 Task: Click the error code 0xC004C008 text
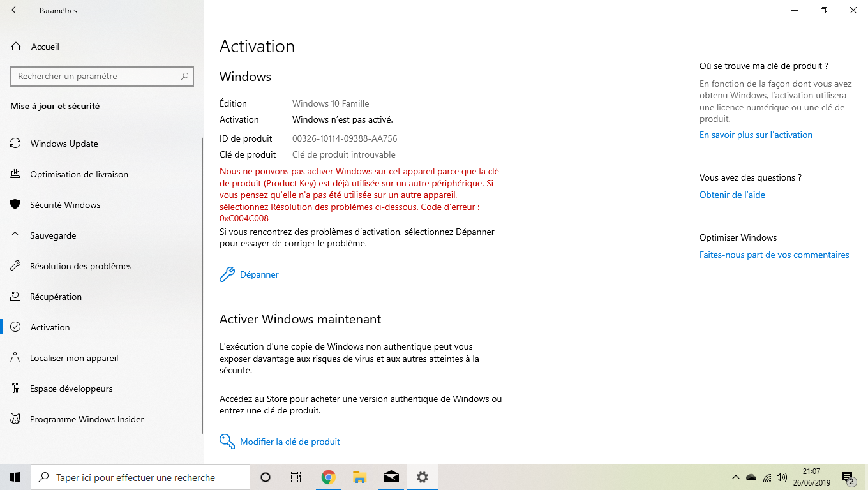244,218
